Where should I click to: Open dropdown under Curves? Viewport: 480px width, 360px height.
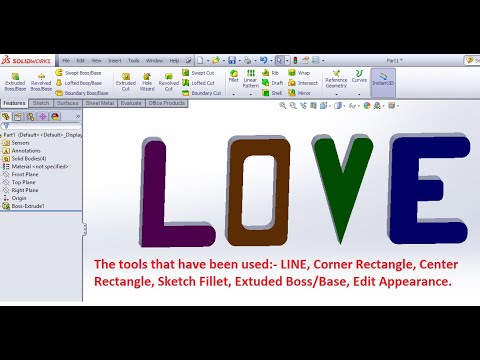pyautogui.click(x=359, y=94)
